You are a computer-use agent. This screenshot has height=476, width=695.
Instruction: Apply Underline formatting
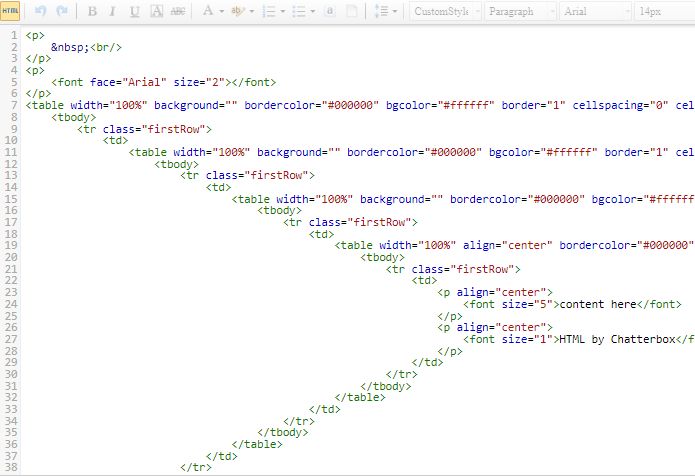[x=134, y=11]
